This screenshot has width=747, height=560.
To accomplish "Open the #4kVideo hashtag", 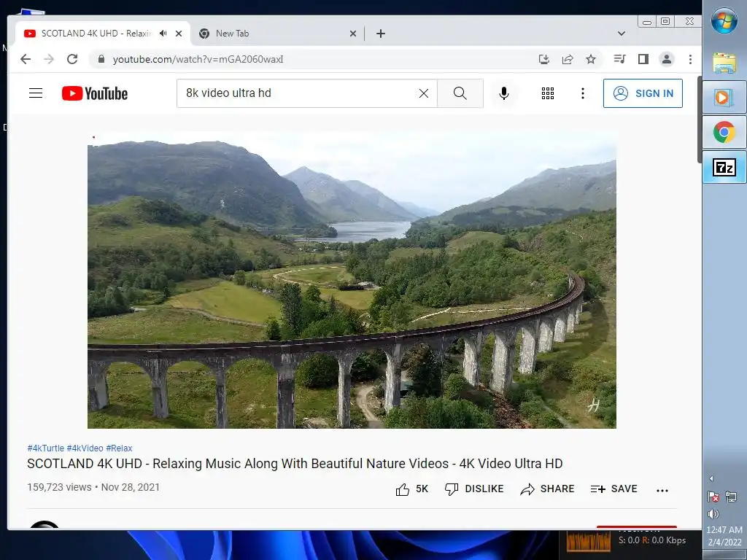I will pos(85,448).
